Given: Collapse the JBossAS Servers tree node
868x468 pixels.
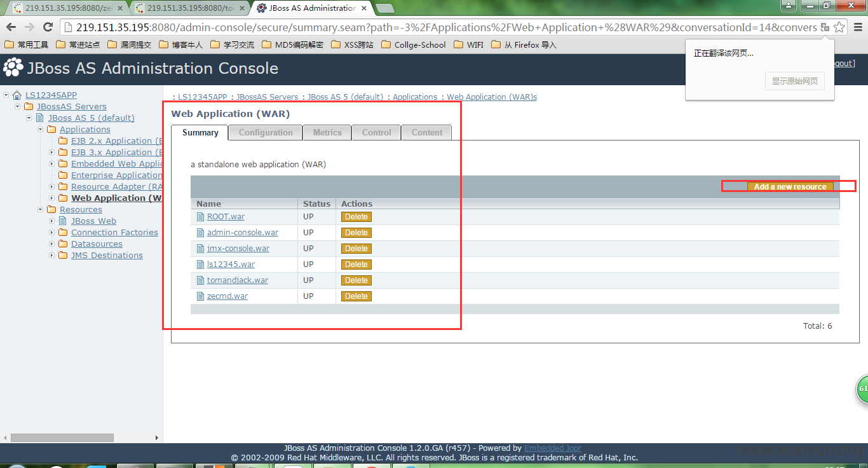Looking at the screenshot, I should point(18,107).
